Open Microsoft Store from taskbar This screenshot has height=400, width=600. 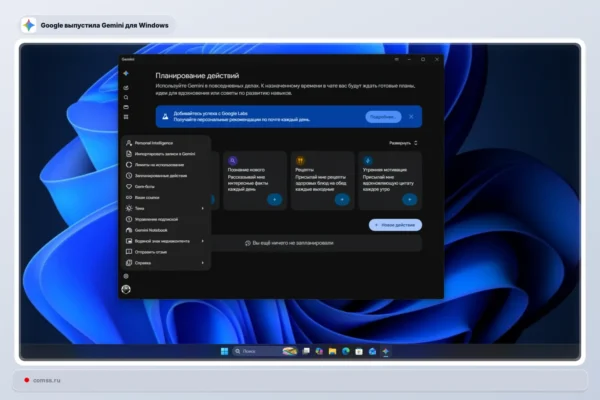pyautogui.click(x=359, y=351)
